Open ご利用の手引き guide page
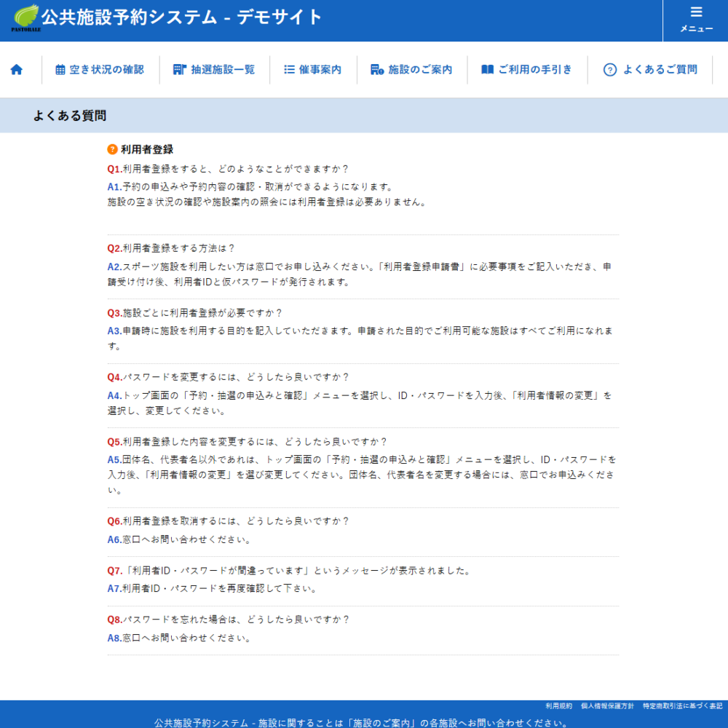 click(x=535, y=70)
